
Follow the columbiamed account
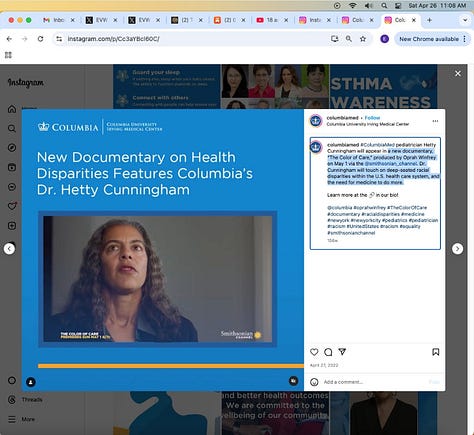[372, 118]
